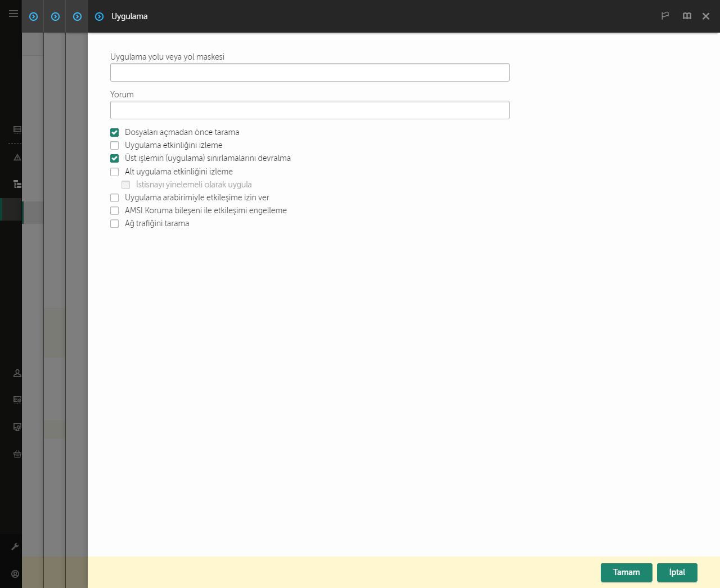Open the device discovery sidebar icon
This screenshot has width=720, height=588.
coord(17,427)
